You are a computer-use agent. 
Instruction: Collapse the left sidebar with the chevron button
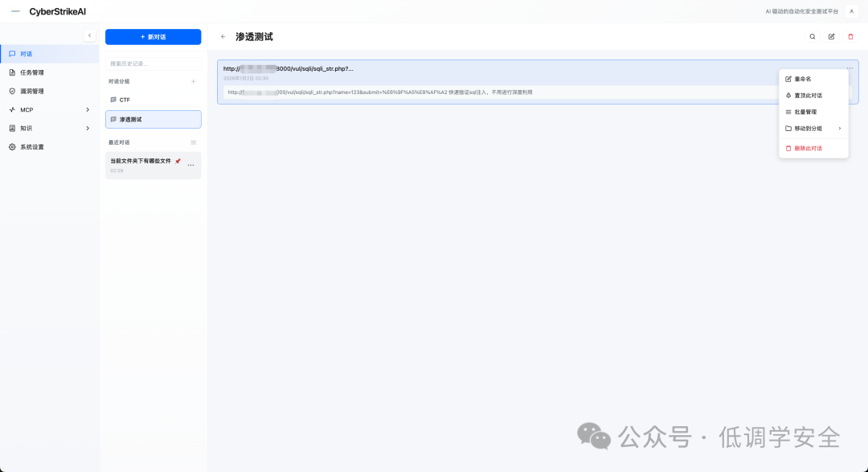90,35
